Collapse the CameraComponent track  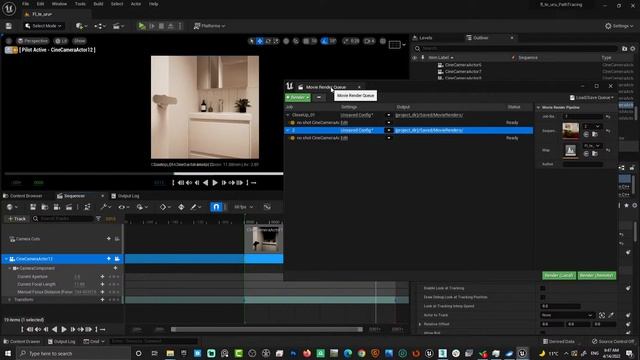[10, 268]
